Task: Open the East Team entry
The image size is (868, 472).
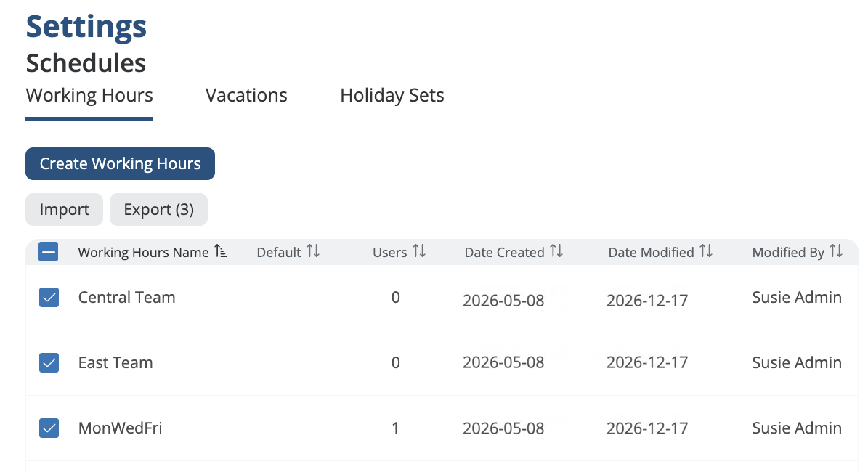Action: (115, 362)
